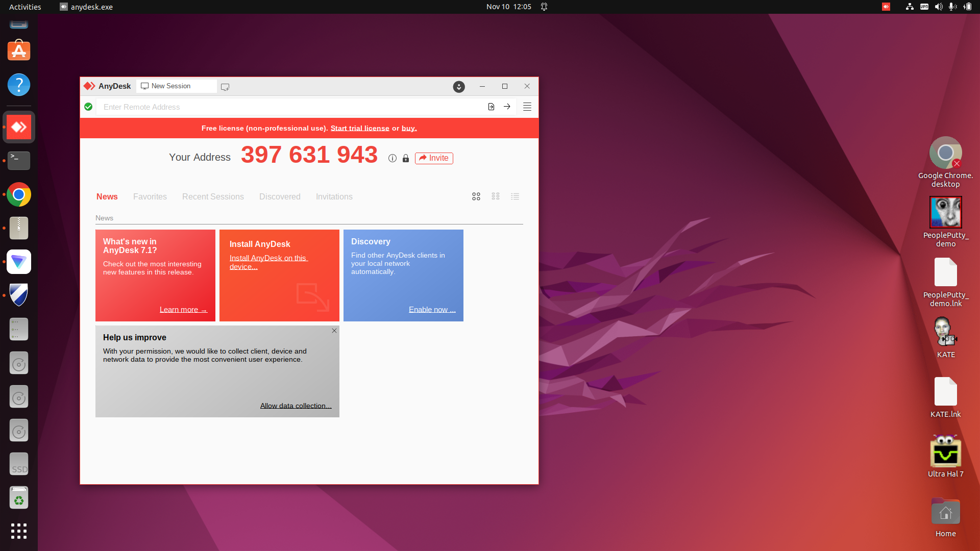
Task: Open a new tab with the monitor icon
Action: 225,87
